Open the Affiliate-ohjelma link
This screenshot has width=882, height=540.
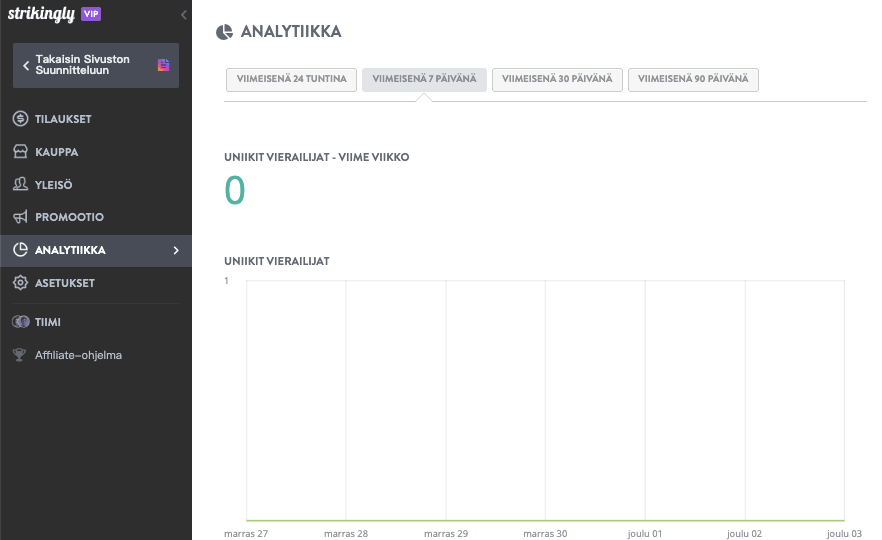click(x=96, y=356)
